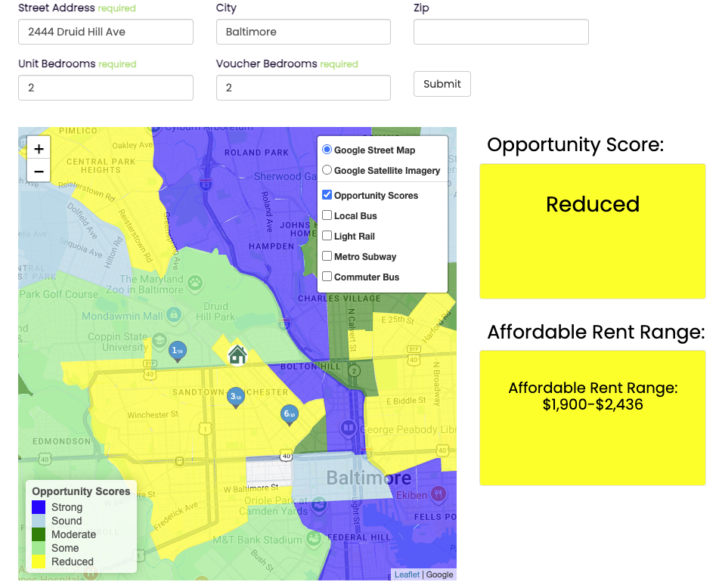
Task: Click the green house marker on map
Action: [x=237, y=354]
